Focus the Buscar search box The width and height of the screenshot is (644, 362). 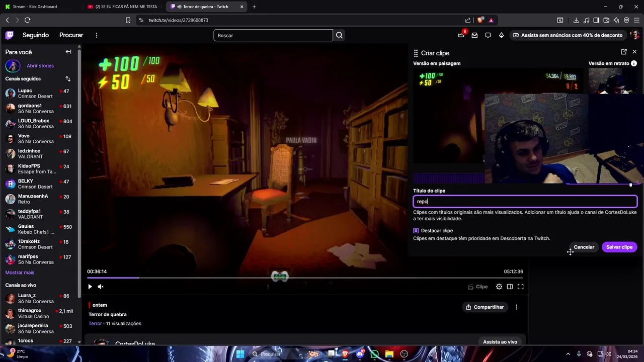pyautogui.click(x=273, y=35)
